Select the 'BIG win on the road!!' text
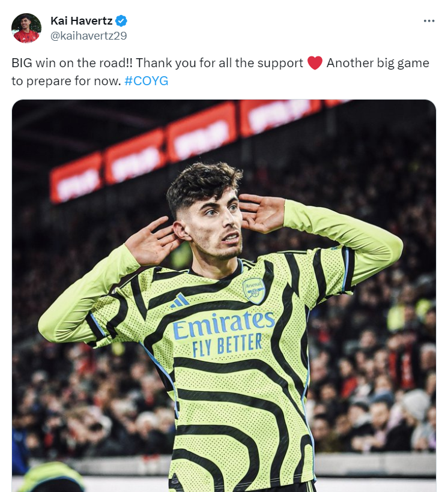The width and height of the screenshot is (448, 492). (72, 63)
